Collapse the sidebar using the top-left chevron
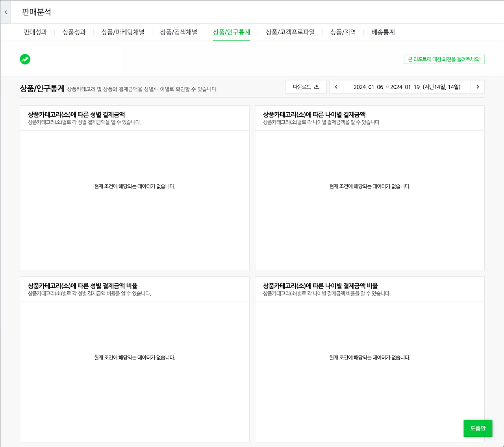The width and height of the screenshot is (504, 447). click(5, 12)
